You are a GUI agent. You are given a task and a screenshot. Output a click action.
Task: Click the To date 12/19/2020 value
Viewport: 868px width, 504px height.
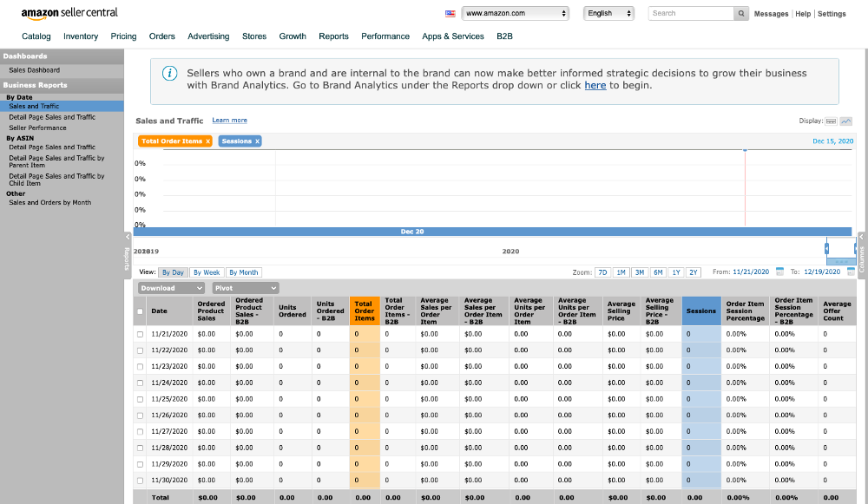[x=822, y=272]
